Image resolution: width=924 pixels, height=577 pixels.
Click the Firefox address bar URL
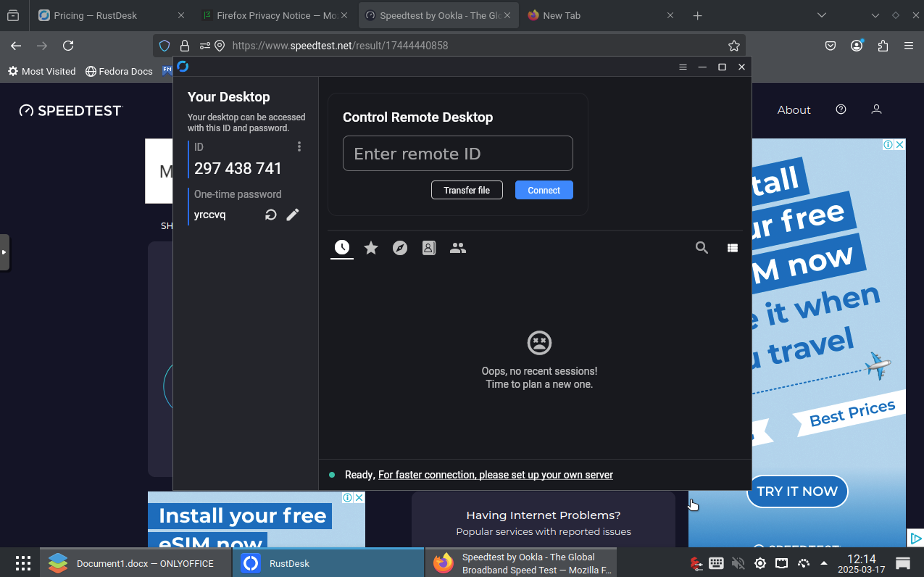pyautogui.click(x=340, y=46)
